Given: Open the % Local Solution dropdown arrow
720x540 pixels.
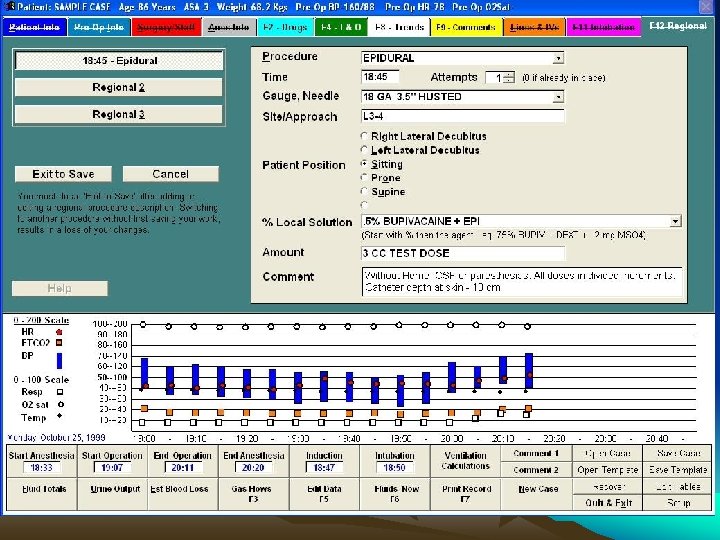Looking at the screenshot, I should pyautogui.click(x=675, y=221).
